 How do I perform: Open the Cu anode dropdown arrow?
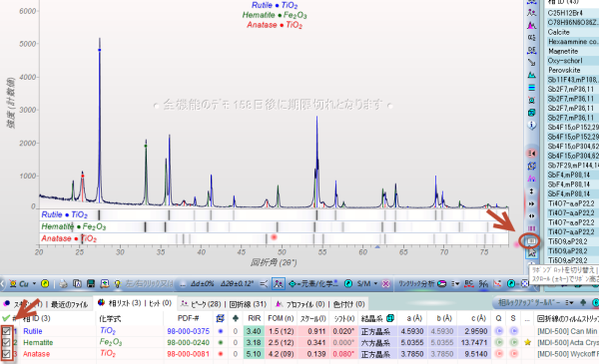click(x=34, y=284)
